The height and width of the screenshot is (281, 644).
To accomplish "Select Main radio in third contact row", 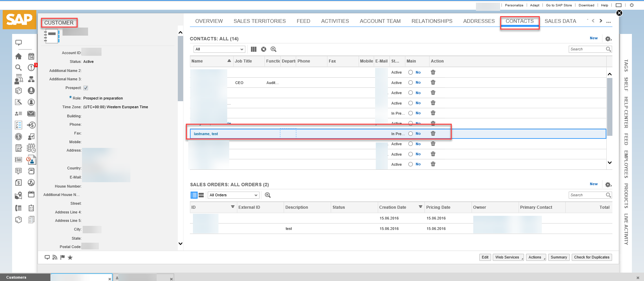I will pos(410,93).
